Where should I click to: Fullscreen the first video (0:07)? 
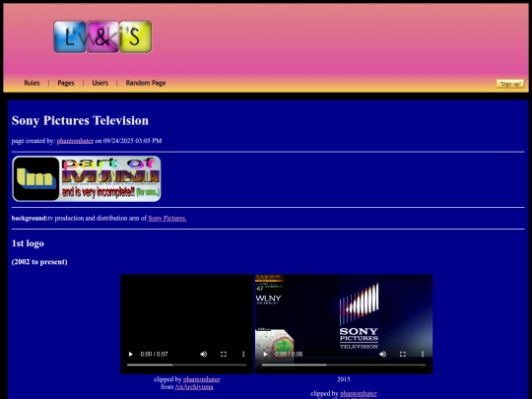click(224, 355)
